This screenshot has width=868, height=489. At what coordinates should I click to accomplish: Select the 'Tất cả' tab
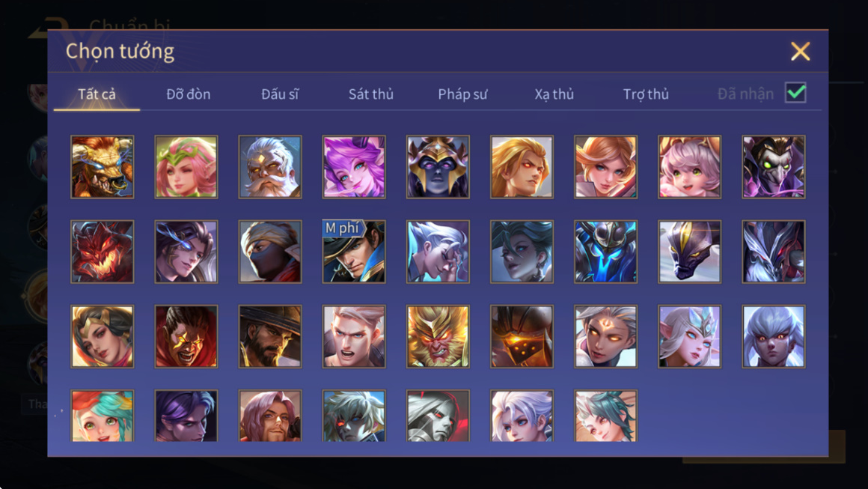click(97, 94)
